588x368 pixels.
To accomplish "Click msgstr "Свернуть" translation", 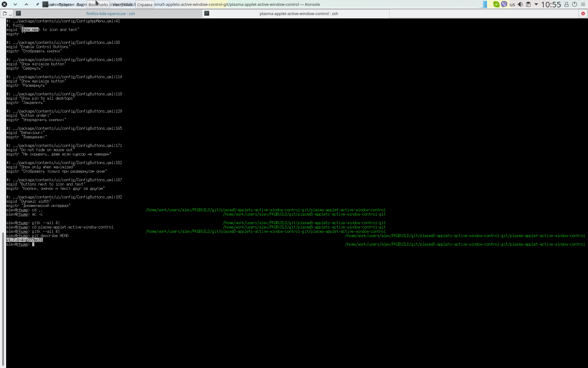I will tap(24, 68).
